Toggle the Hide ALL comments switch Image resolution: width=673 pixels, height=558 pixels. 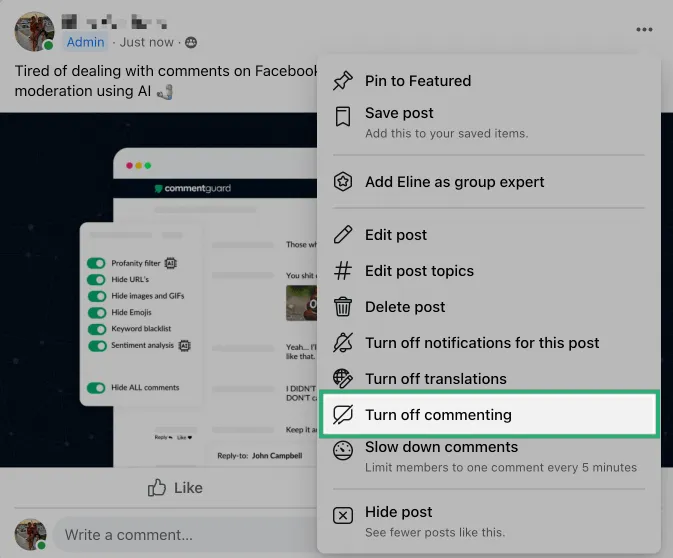[96, 388]
